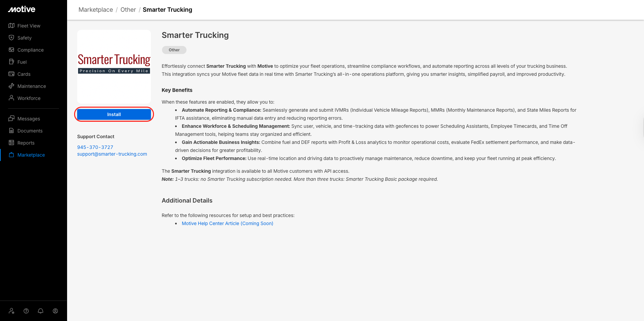Click the Marketplace breadcrumb link
The height and width of the screenshot is (321, 644).
pyautogui.click(x=96, y=10)
